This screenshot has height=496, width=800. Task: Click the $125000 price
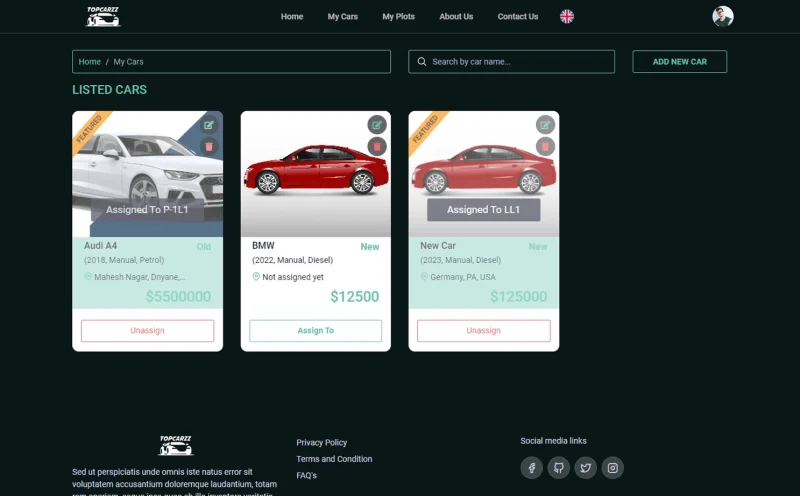518,296
